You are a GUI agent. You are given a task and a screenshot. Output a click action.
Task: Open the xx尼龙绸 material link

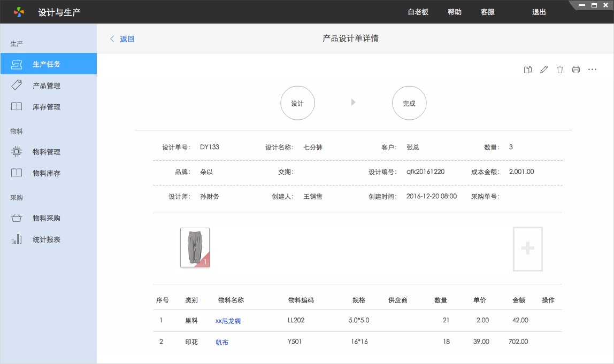(228, 321)
